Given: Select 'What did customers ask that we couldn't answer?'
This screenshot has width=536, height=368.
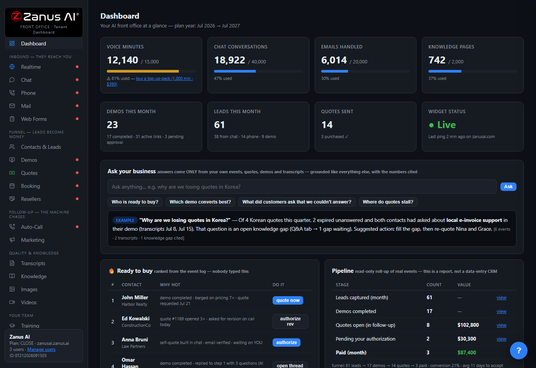Looking at the screenshot, I should coord(296,202).
